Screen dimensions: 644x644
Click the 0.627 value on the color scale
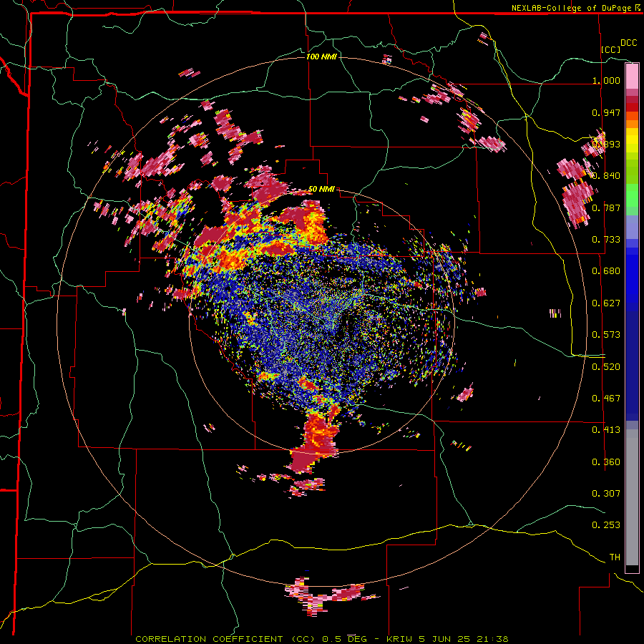pyautogui.click(x=606, y=303)
